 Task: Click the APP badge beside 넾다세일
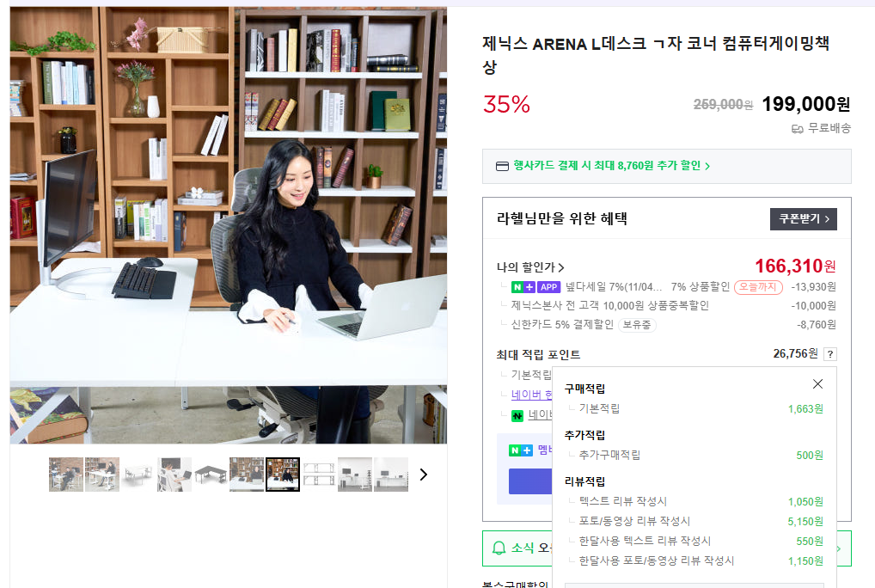click(x=548, y=287)
